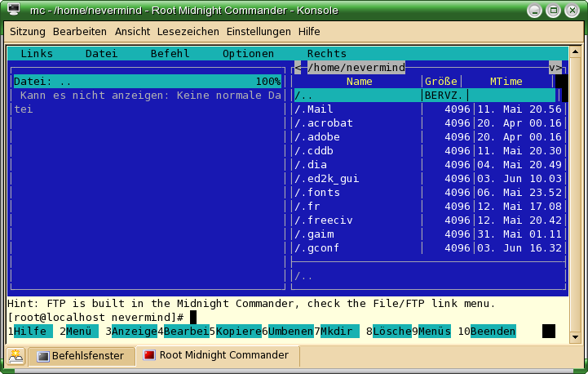Select the /.adobe directory

(428, 137)
